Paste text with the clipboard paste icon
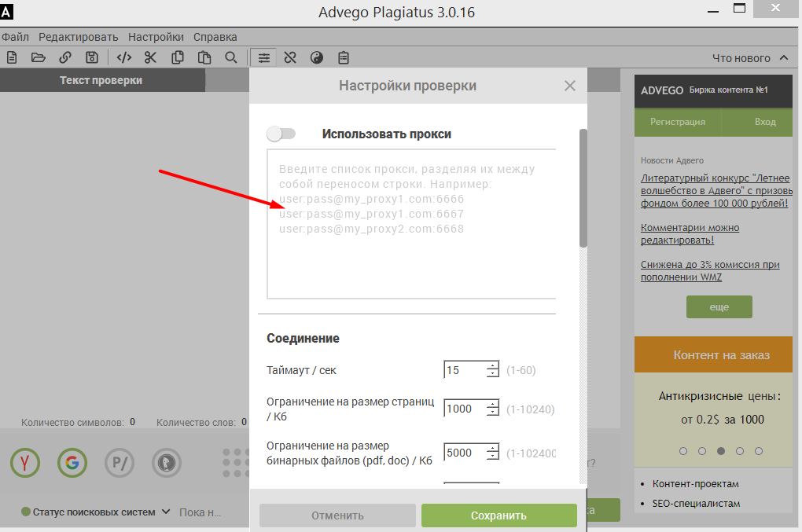 point(204,57)
